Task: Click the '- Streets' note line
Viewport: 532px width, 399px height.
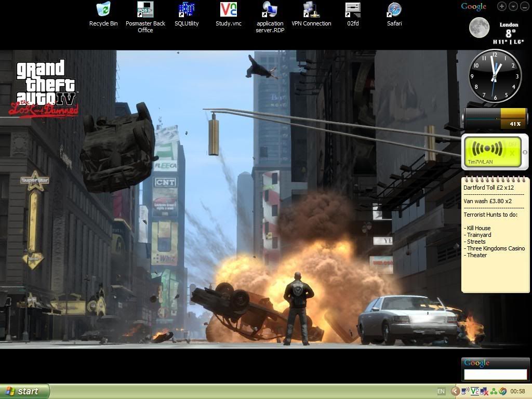Action: (475, 242)
